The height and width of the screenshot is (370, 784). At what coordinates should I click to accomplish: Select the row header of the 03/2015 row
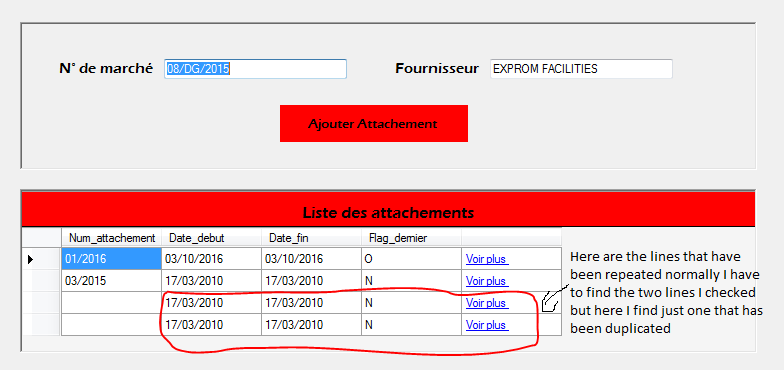[x=41, y=281]
